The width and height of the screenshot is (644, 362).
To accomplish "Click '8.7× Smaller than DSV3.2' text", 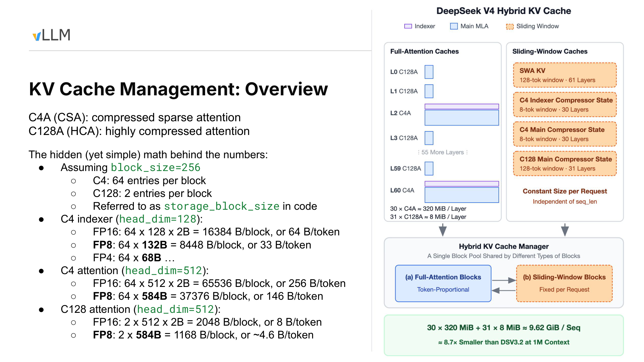I will (x=504, y=342).
